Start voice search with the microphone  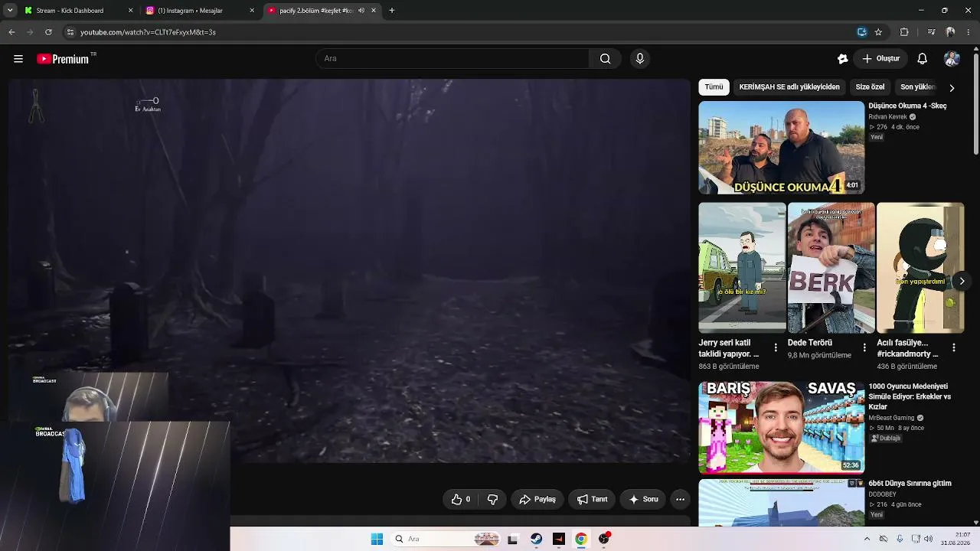(x=640, y=59)
